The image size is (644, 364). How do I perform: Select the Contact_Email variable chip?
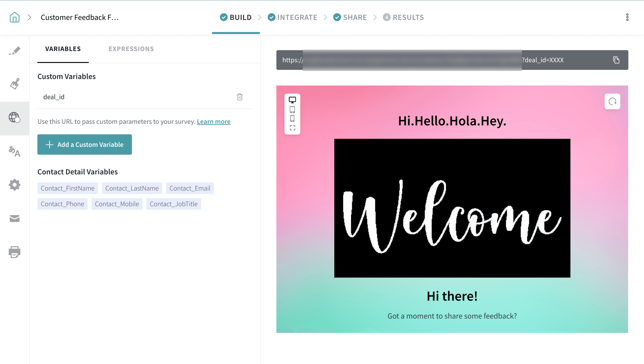tap(190, 188)
